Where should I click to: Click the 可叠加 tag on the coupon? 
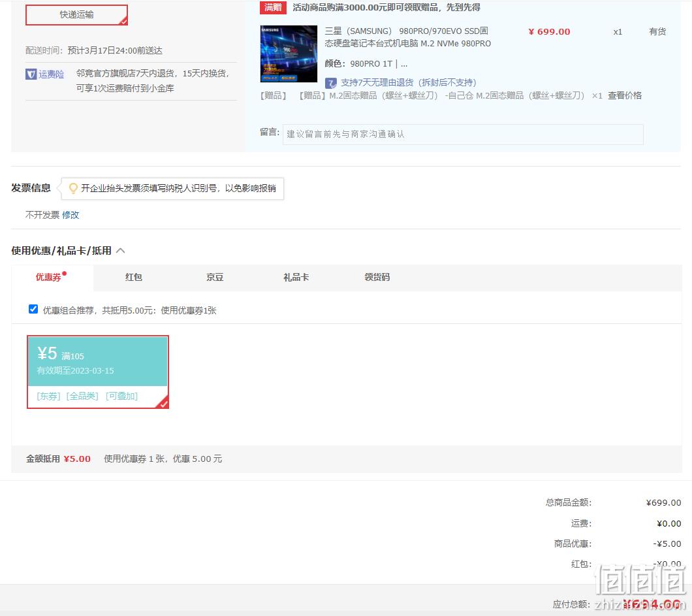click(x=122, y=396)
